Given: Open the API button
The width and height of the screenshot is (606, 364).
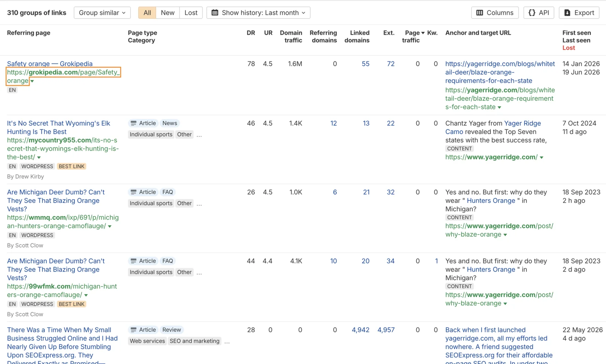Looking at the screenshot, I should pyautogui.click(x=539, y=12).
